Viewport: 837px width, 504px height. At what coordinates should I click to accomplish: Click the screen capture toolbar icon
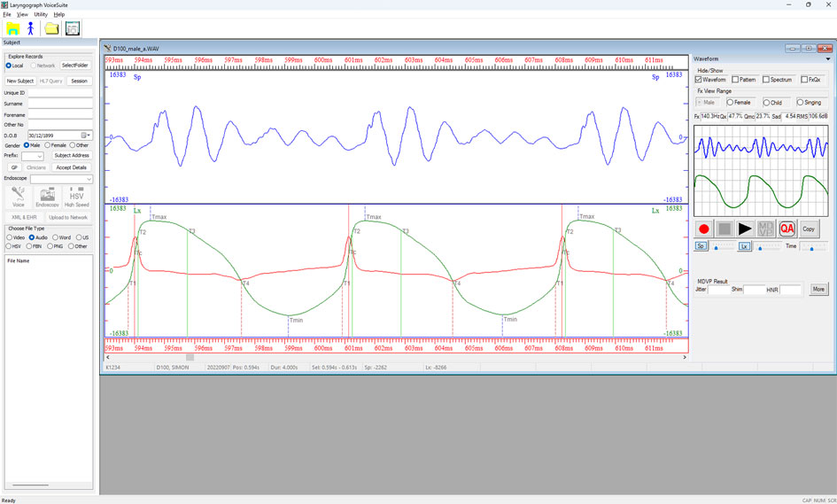[73, 28]
